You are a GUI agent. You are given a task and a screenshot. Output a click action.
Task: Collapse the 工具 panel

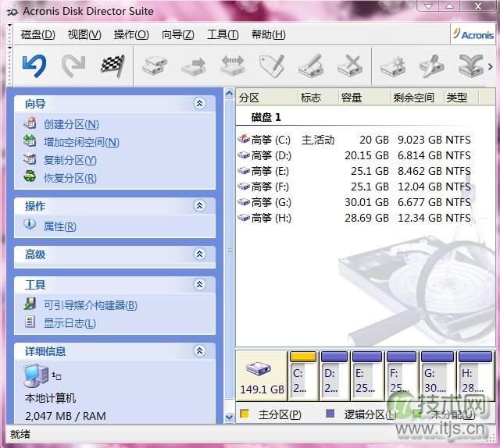200,284
